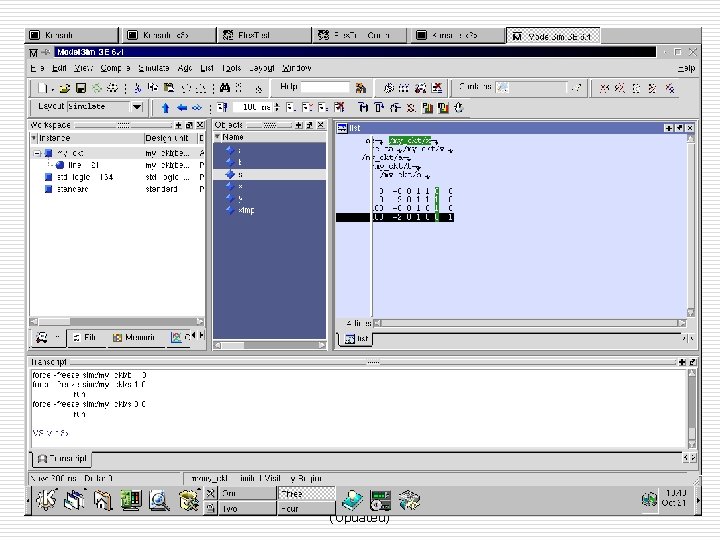Click the Contains filter input field
Viewport: 720px width, 540px height.
pos(533,87)
